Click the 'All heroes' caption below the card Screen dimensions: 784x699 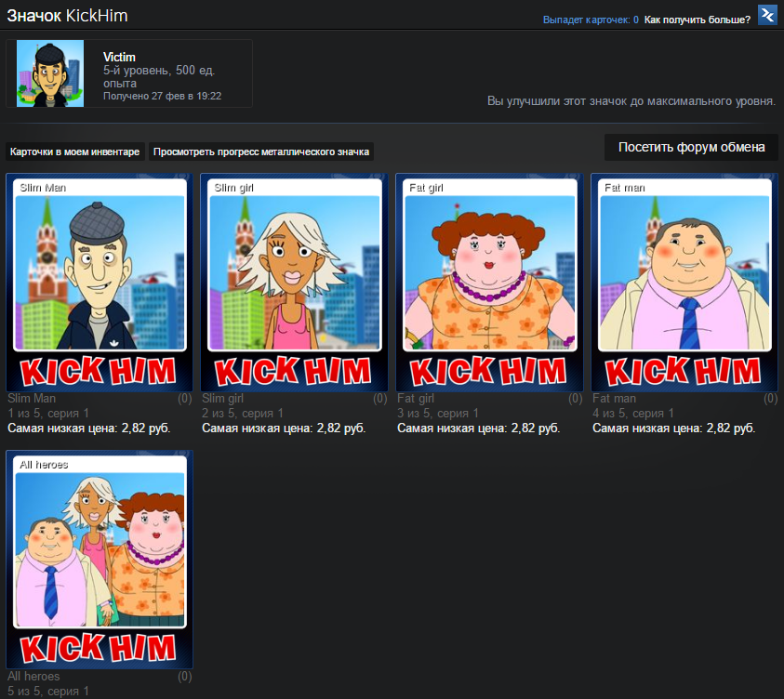coord(33,676)
